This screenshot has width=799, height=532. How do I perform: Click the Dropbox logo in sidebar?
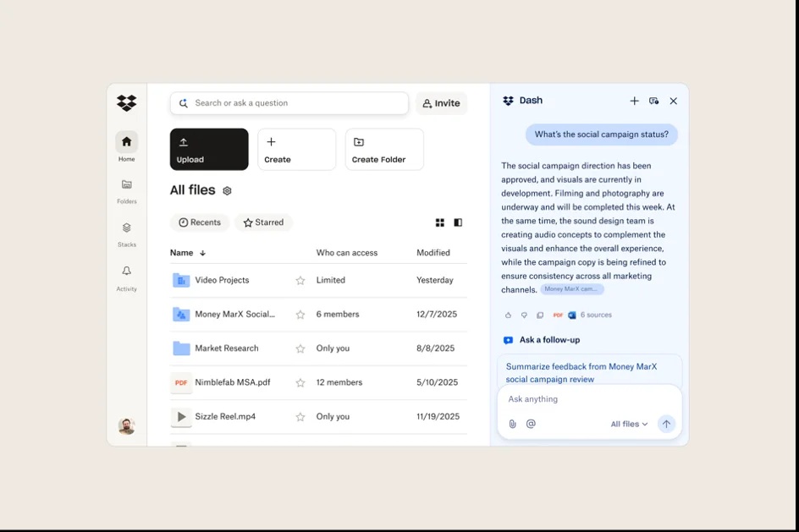pyautogui.click(x=126, y=103)
